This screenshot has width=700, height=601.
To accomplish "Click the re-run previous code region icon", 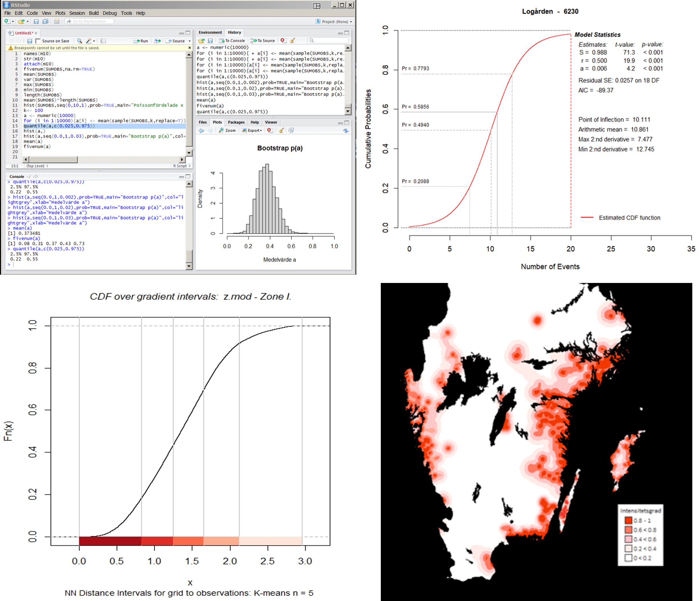I will (157, 41).
